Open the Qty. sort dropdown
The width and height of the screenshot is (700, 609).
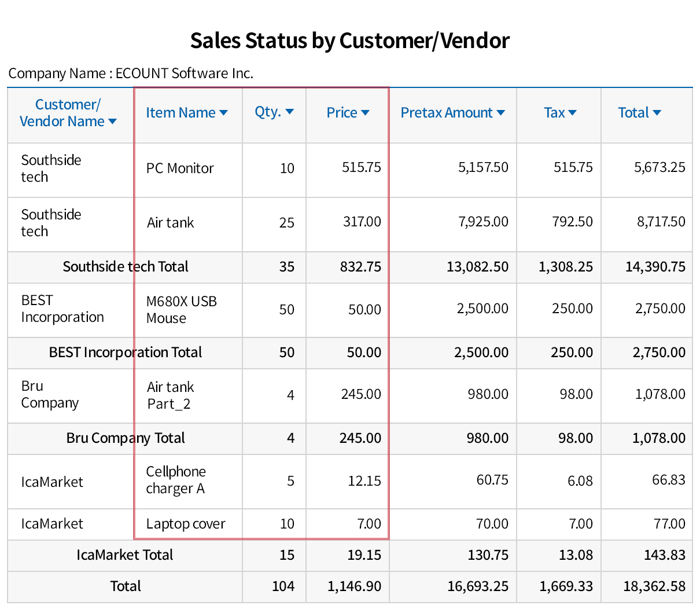click(x=290, y=112)
